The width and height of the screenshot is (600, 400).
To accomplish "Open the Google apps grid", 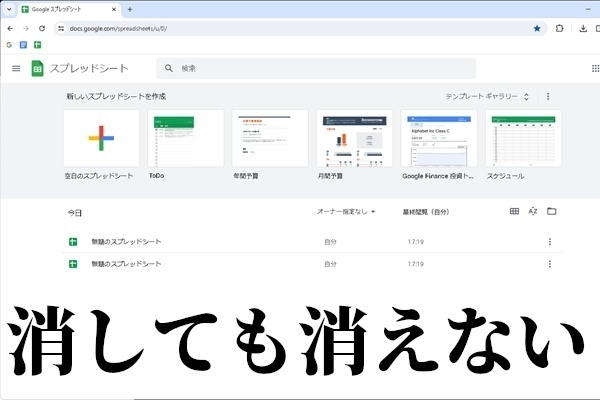I will click(x=595, y=69).
